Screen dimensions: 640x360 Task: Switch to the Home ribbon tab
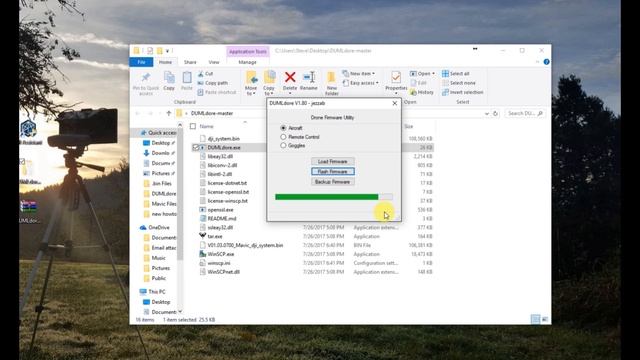point(165,62)
